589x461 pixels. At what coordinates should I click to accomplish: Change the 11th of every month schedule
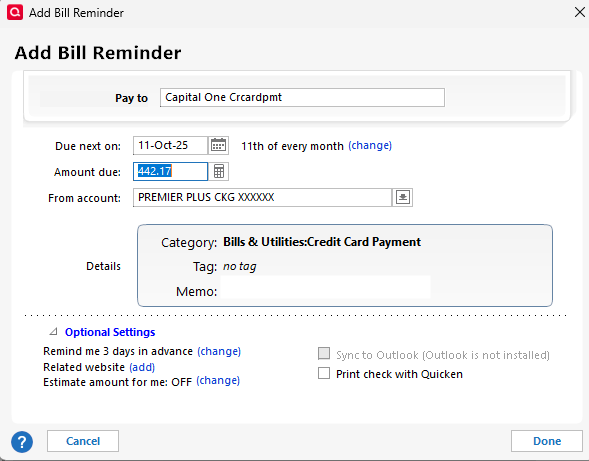(370, 145)
